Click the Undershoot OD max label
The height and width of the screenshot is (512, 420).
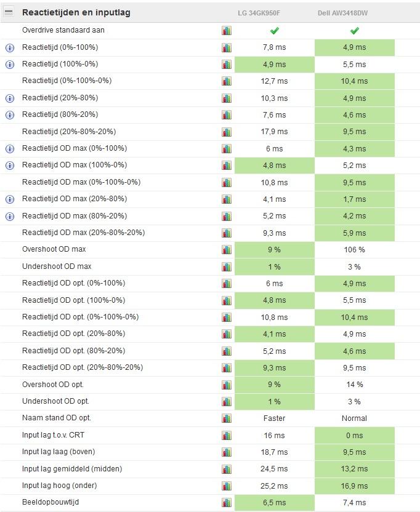pos(57,266)
